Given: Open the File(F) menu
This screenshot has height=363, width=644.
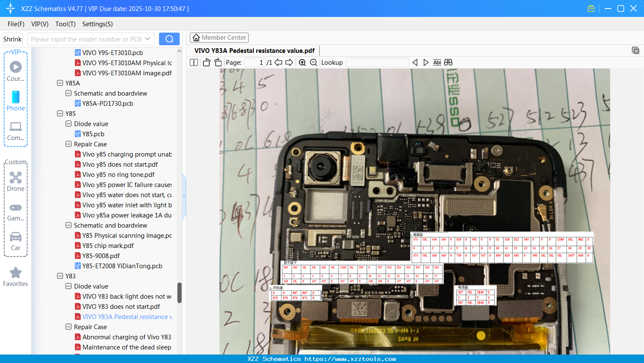Looking at the screenshot, I should [x=16, y=24].
